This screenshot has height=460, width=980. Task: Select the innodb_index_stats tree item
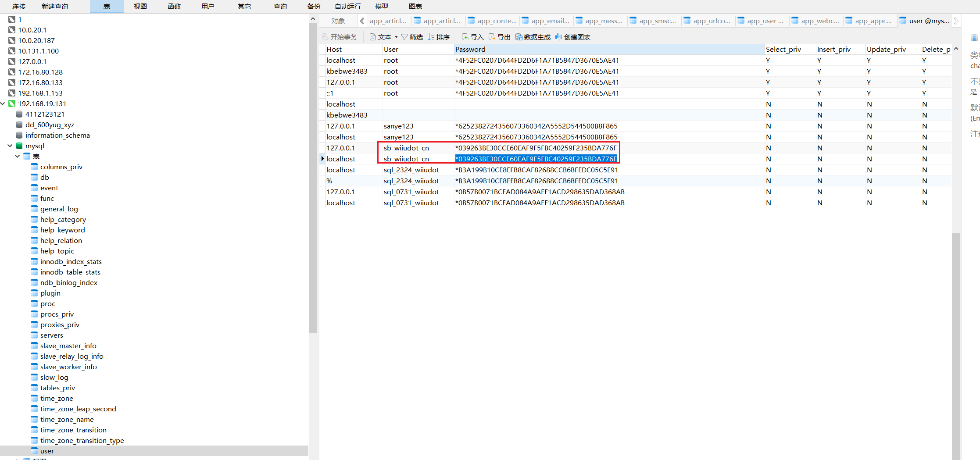(71, 261)
